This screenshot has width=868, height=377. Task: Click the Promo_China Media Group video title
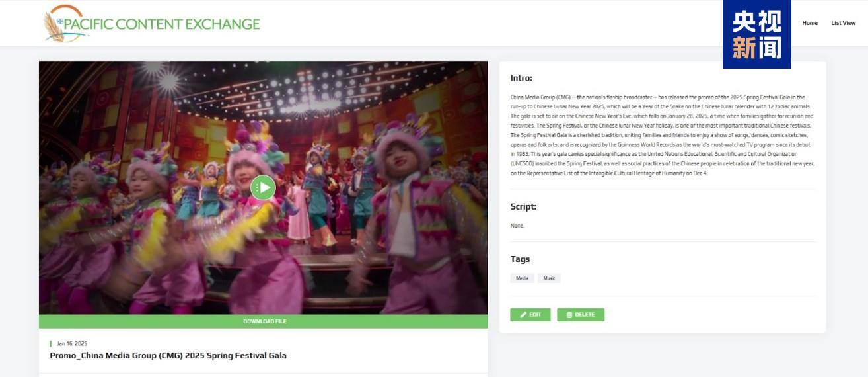point(168,356)
